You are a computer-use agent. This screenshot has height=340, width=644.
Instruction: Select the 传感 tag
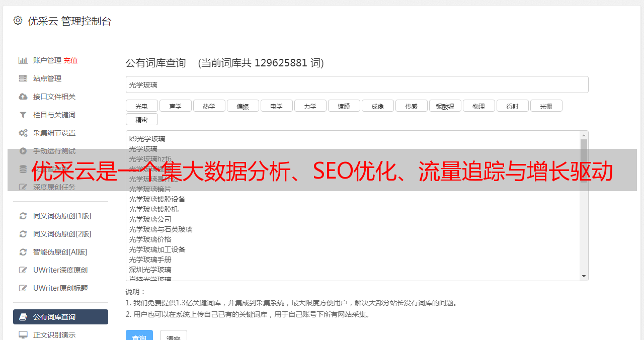[x=412, y=106]
